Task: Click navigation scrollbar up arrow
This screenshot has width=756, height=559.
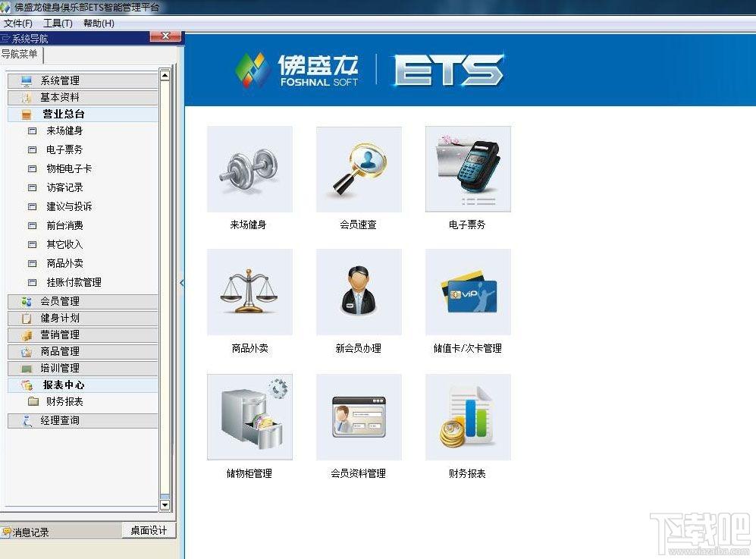Action: click(x=165, y=75)
